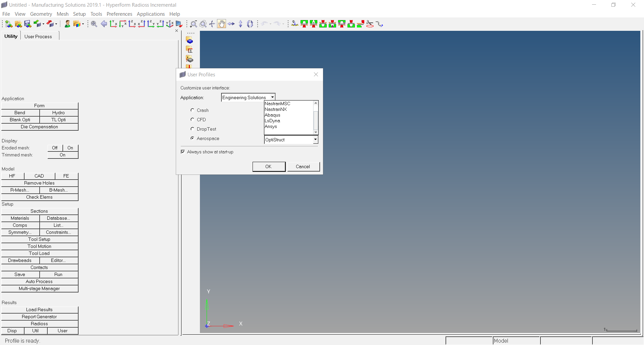Select the Aerospace radio button
Screen dimensions: 644x345
(193, 138)
